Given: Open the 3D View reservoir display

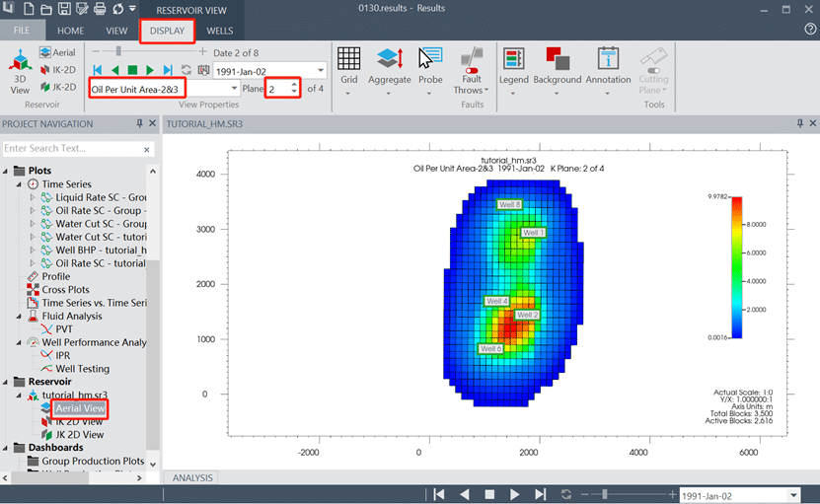Looking at the screenshot, I should [20, 69].
